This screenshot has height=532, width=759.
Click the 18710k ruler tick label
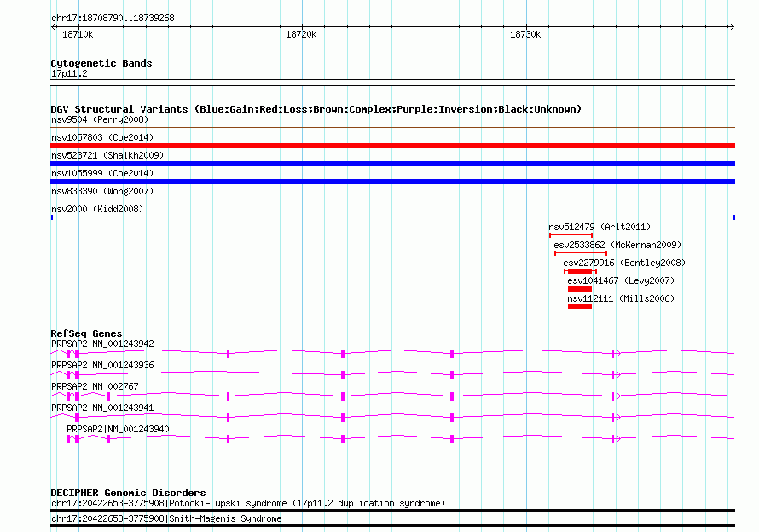point(78,34)
